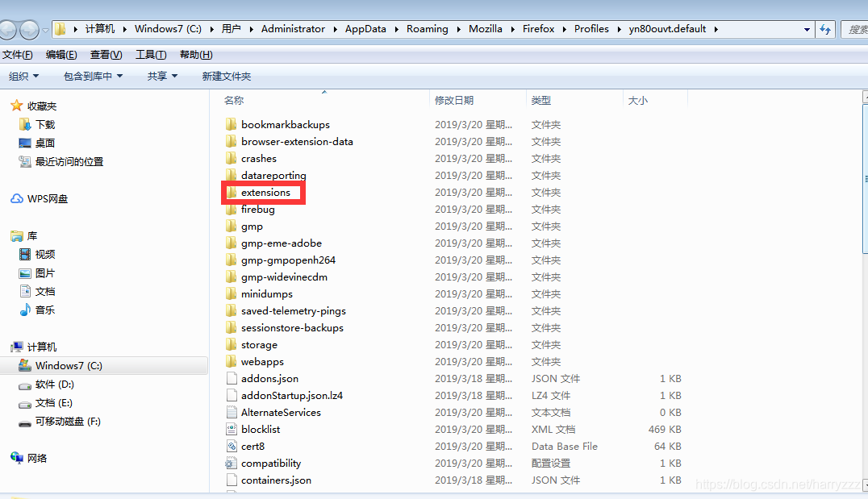Open recent pages dropdown beside nav arrows
The height and width of the screenshot is (499, 868).
point(45,30)
